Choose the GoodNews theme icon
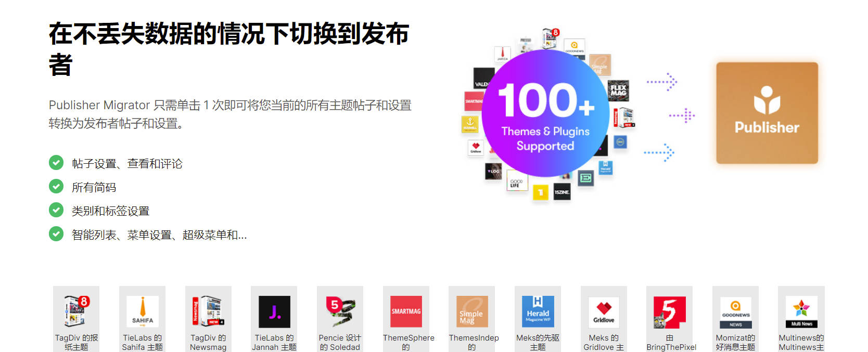868x352 pixels. (x=735, y=311)
